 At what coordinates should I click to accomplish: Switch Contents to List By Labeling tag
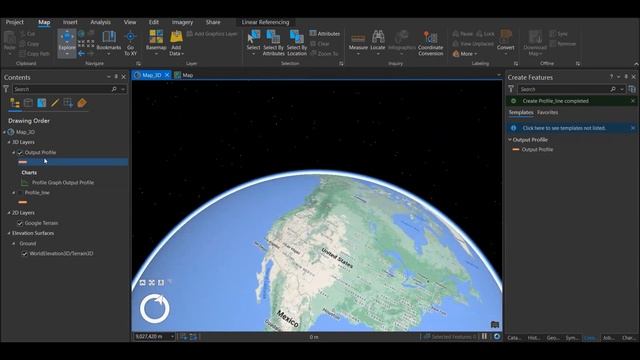tap(82, 103)
